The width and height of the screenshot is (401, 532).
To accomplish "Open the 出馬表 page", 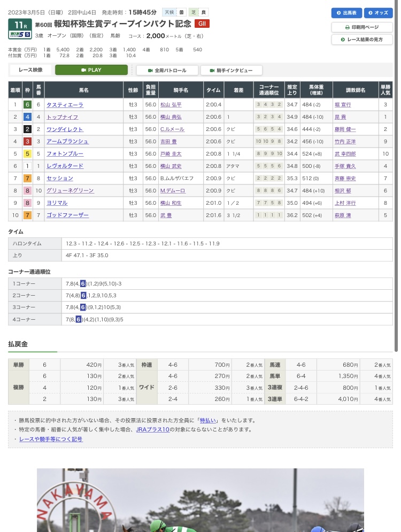I will 346,13.
